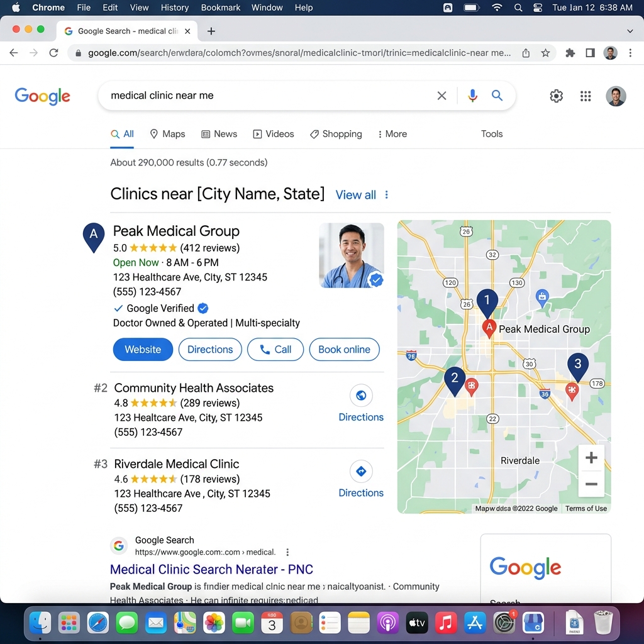This screenshot has height=644, width=644.
Task: Open App Store from the dock
Action: [x=475, y=623]
